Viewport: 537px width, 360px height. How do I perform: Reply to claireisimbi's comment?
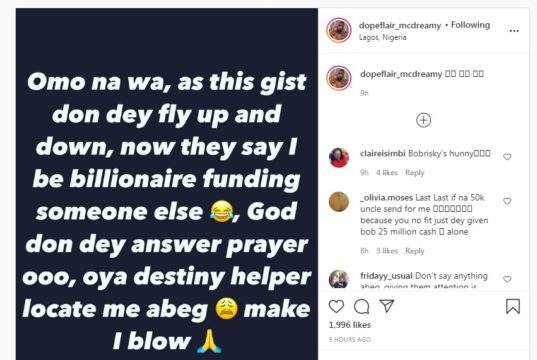[414, 173]
